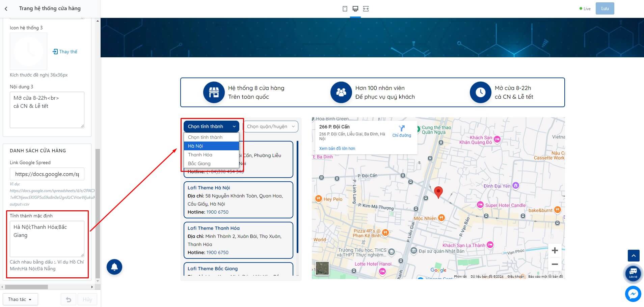Select Bắc Giang from the province list

[211, 163]
